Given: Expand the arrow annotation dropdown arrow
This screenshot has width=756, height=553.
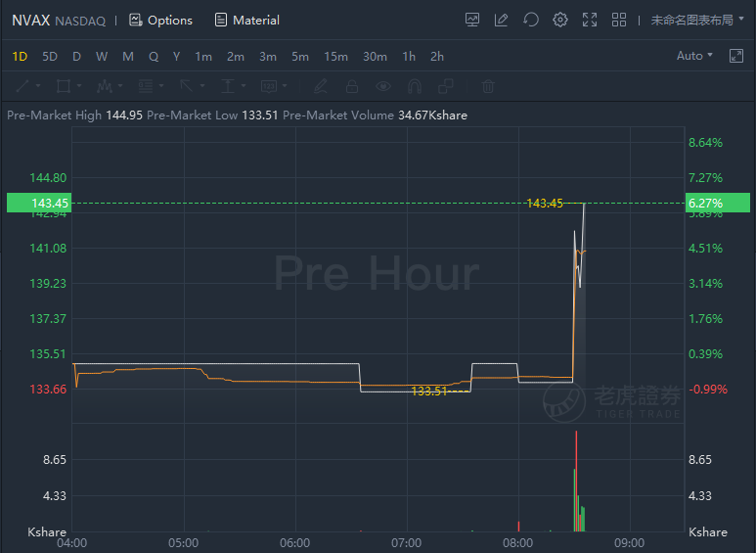Looking at the screenshot, I should (x=202, y=86).
